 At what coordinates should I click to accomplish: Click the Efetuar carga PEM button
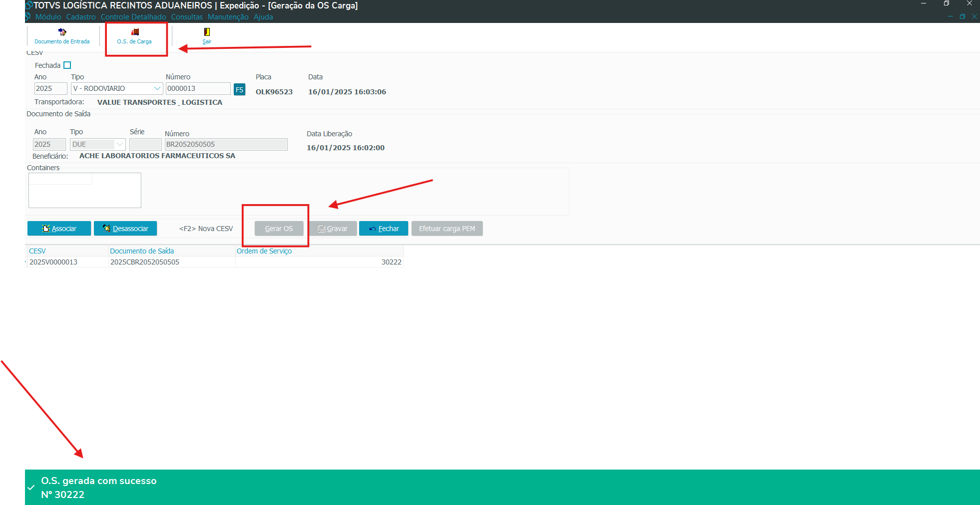click(x=447, y=229)
